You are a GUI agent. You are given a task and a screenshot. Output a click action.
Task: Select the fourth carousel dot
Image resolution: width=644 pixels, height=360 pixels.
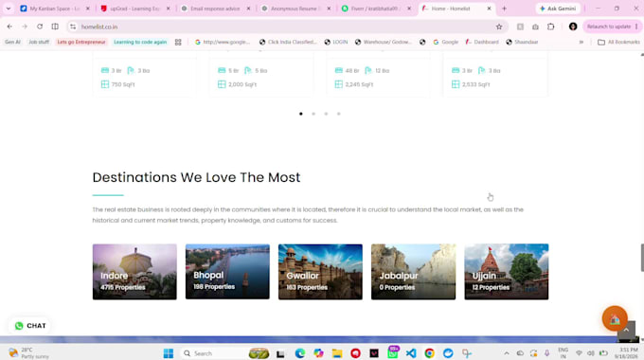click(x=339, y=114)
